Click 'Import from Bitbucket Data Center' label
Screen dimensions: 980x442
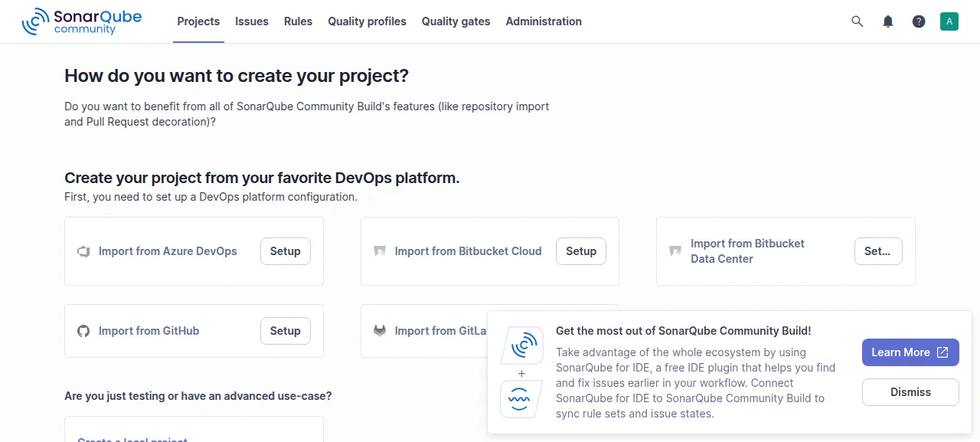[747, 251]
